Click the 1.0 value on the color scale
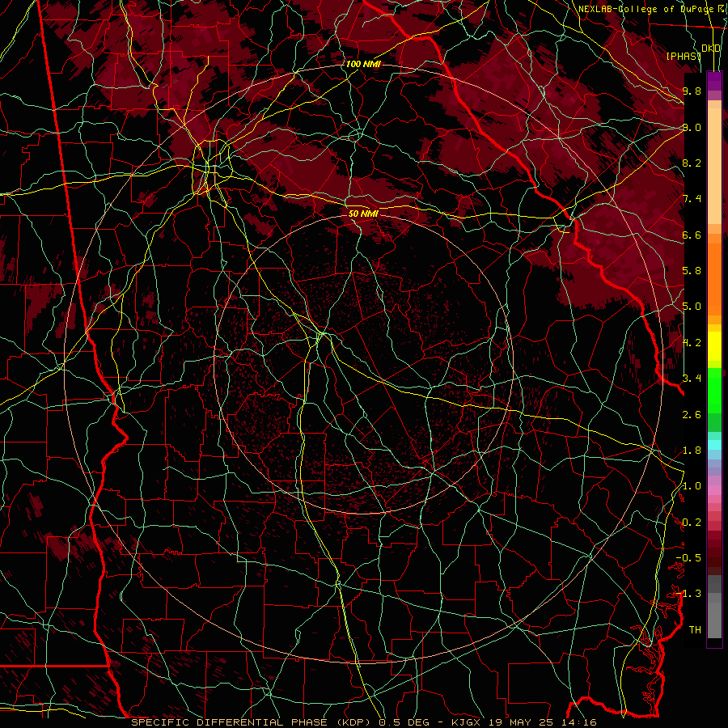Screen dimensions: 728x728 (692, 486)
